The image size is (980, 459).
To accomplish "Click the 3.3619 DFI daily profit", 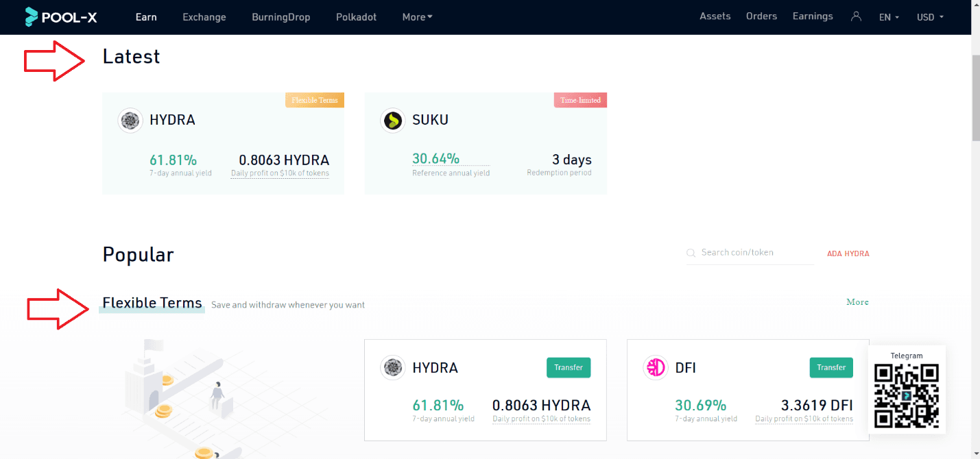I will tap(817, 406).
